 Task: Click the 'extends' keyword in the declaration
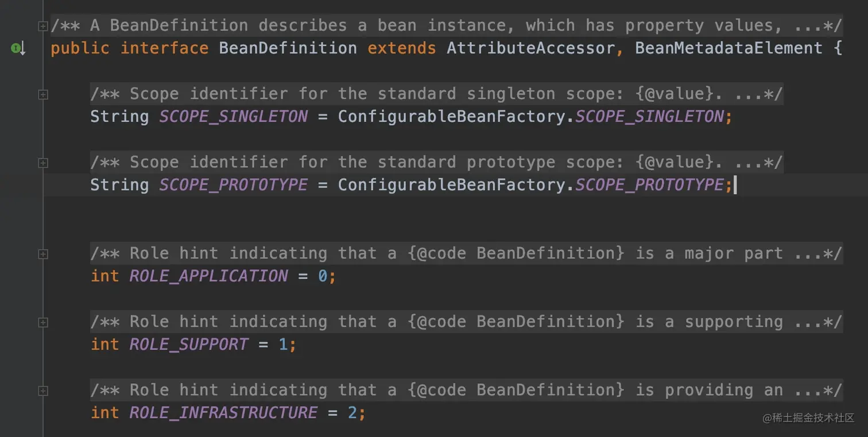pyautogui.click(x=401, y=48)
